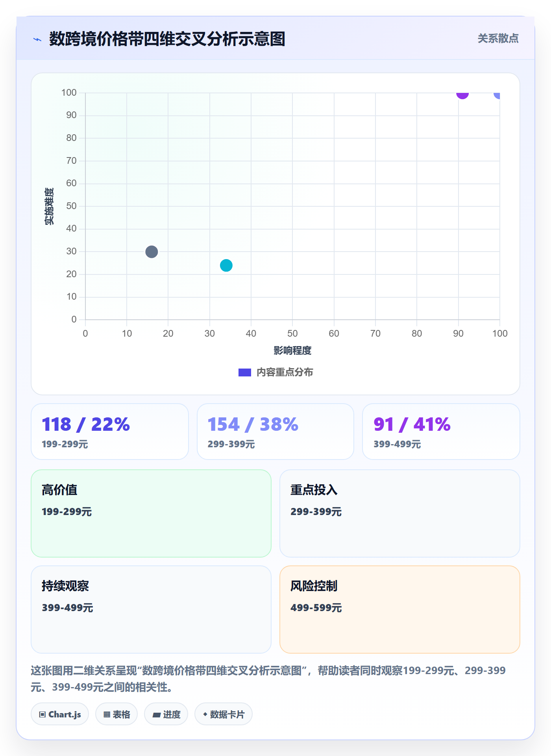551x756 pixels.
Task: Click the y-axis title 实施难度
Action: tap(49, 206)
